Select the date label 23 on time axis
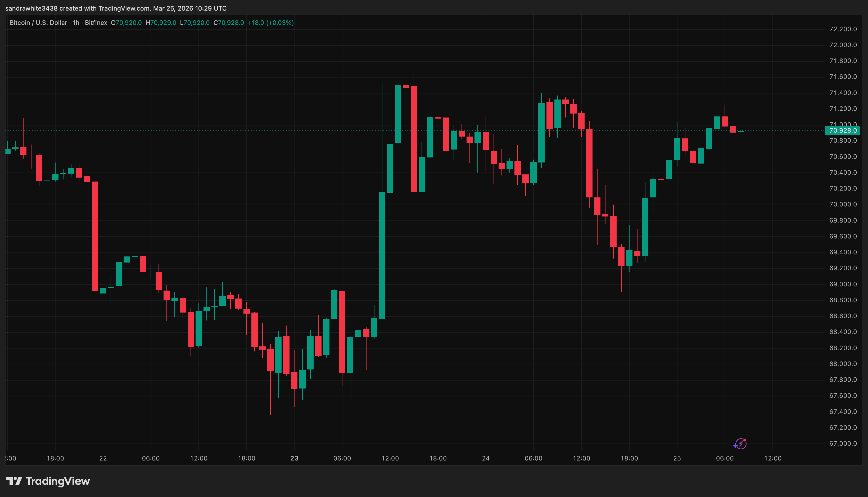 pyautogui.click(x=294, y=458)
